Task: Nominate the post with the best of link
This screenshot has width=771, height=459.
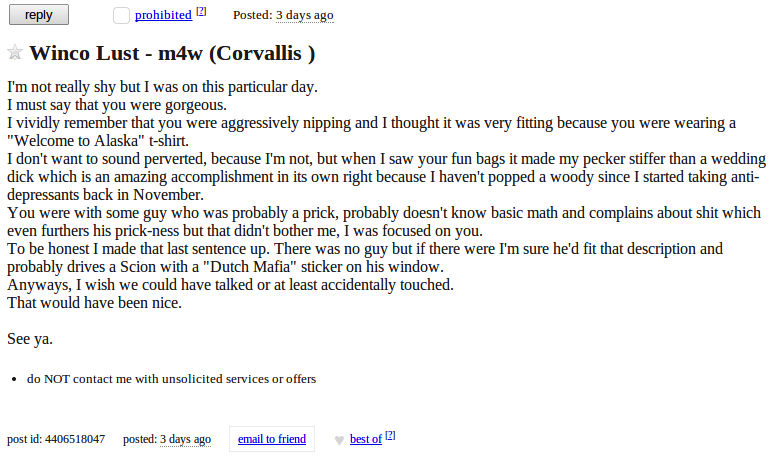Action: tap(366, 439)
